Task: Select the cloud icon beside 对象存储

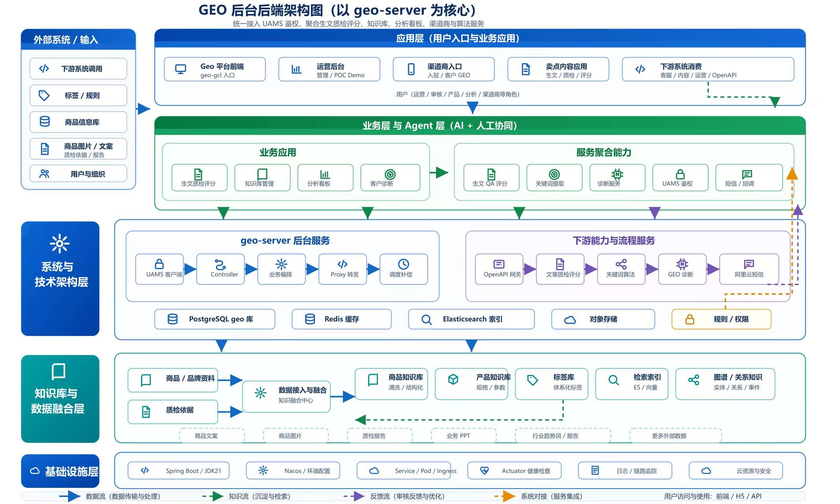Action: coord(570,320)
